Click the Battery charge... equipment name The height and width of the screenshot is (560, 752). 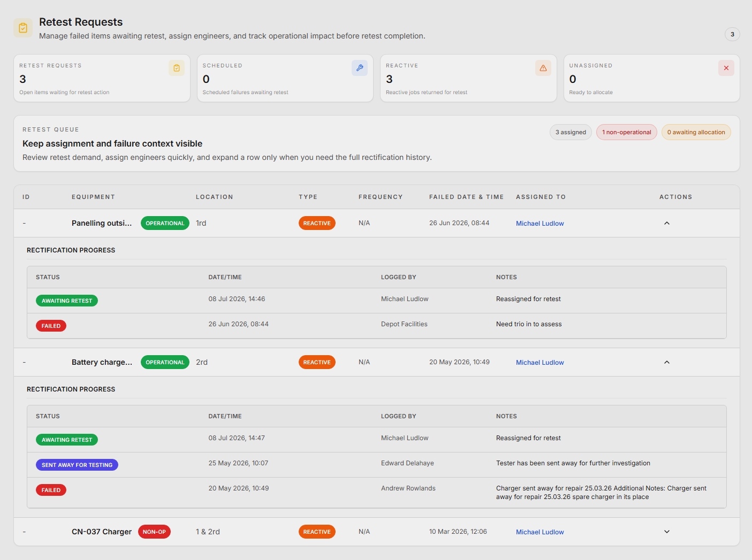102,362
